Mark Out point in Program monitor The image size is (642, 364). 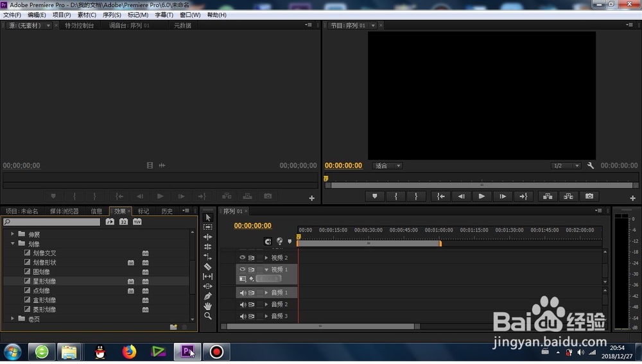416,196
